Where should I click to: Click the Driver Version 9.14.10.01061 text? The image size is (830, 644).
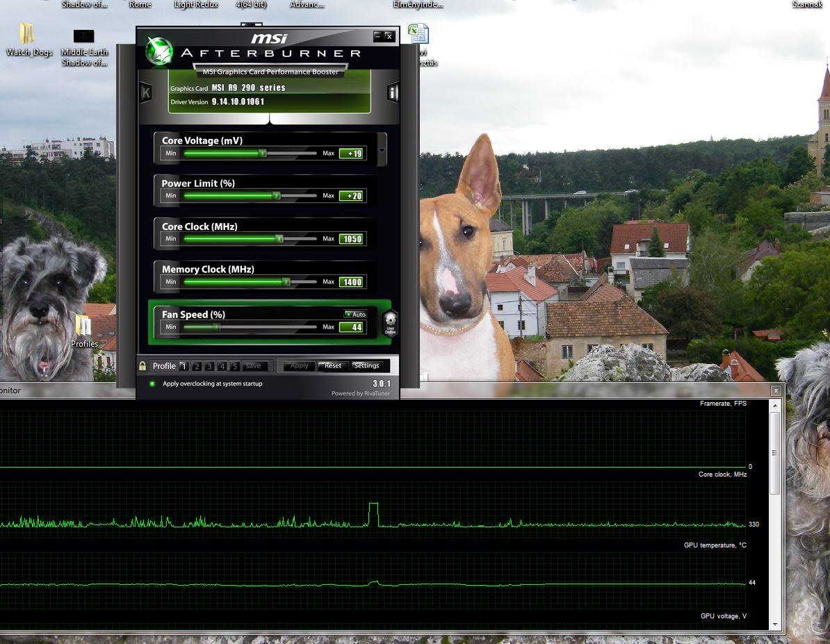[217, 101]
